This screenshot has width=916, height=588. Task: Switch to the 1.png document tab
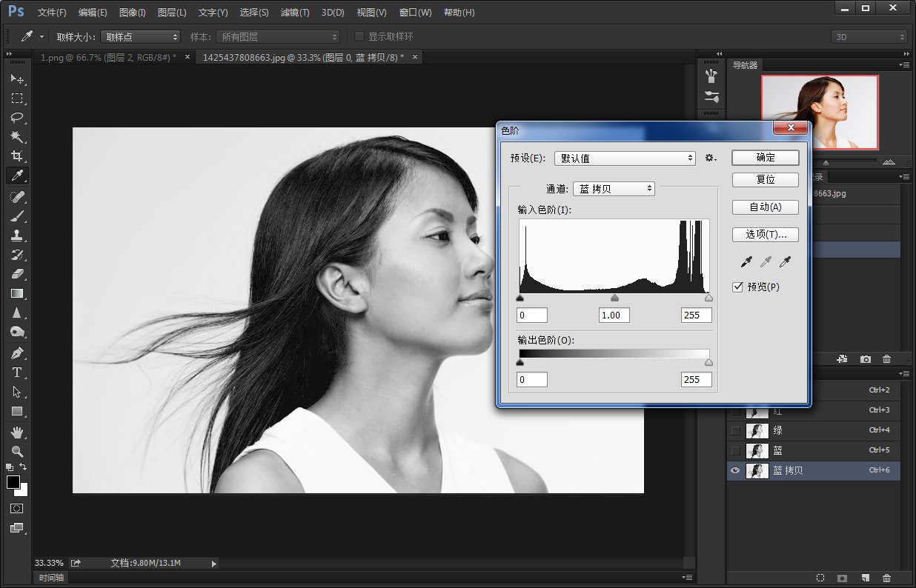click(x=108, y=57)
